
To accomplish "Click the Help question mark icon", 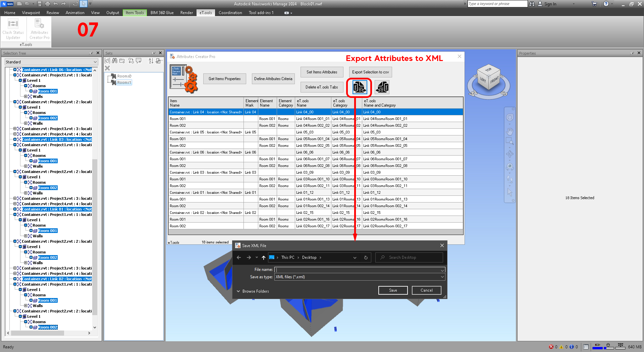I will coord(606,4).
